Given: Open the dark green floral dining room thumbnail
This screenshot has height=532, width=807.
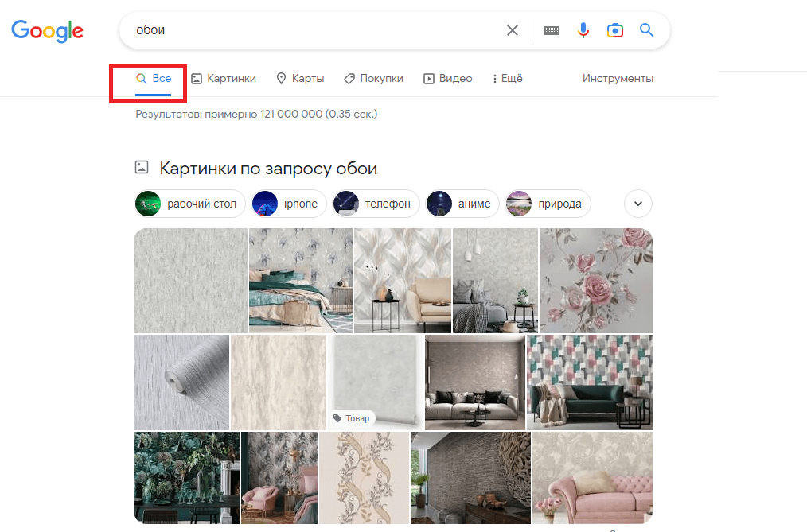Looking at the screenshot, I should pos(186,477).
